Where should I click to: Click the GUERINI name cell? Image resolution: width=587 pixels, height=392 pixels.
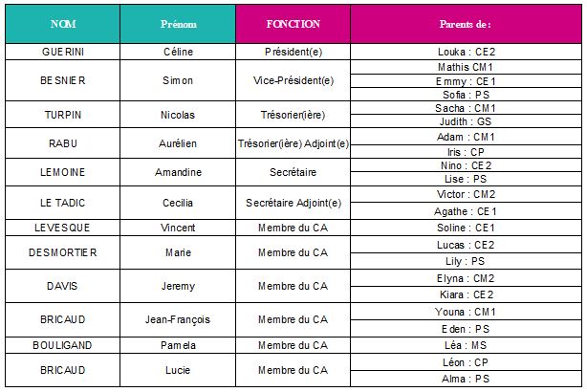pyautogui.click(x=63, y=53)
